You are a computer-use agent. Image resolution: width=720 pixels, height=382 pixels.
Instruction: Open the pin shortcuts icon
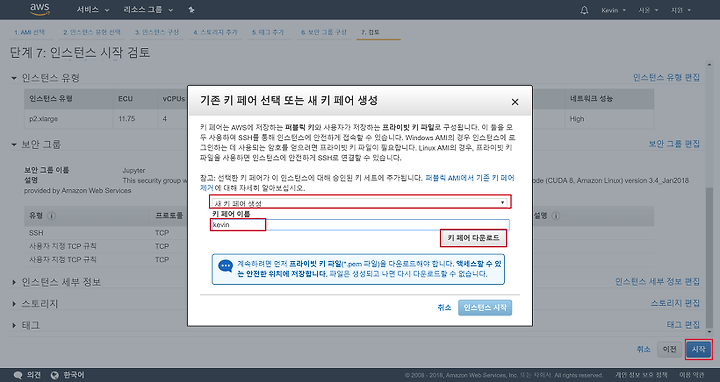(191, 10)
